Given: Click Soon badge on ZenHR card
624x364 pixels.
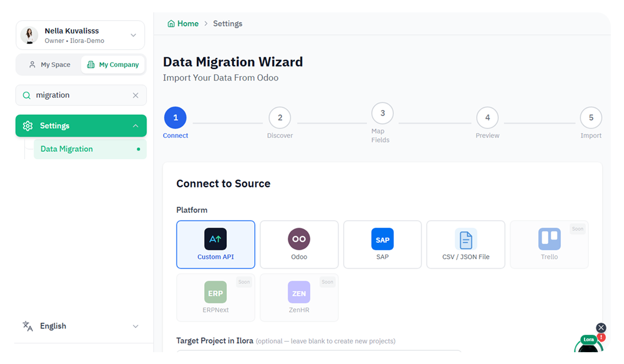Looking at the screenshot, I should [328, 282].
